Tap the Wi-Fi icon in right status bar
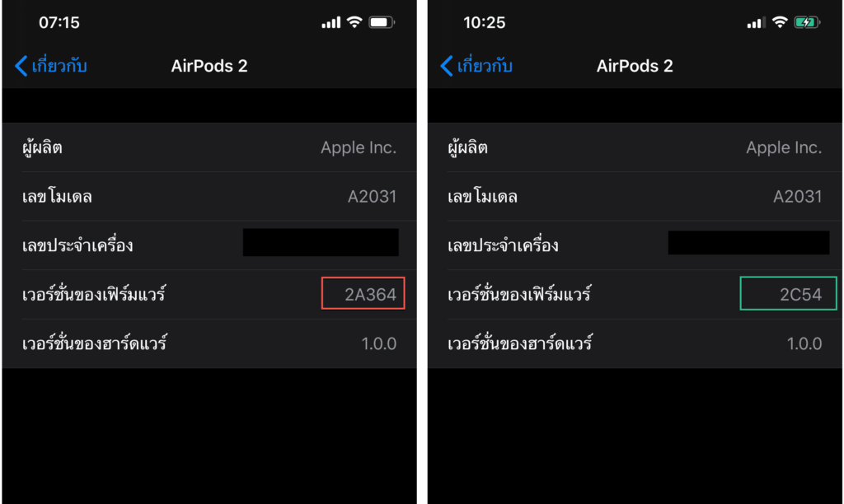 [781, 22]
